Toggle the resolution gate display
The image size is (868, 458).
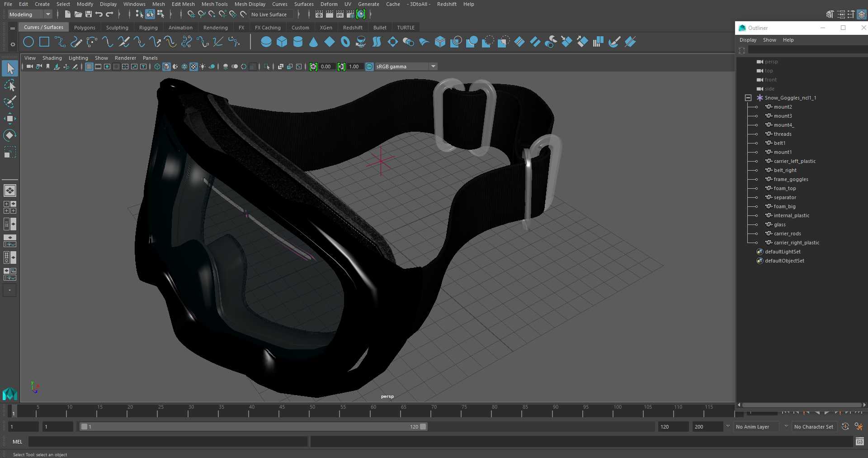point(107,67)
